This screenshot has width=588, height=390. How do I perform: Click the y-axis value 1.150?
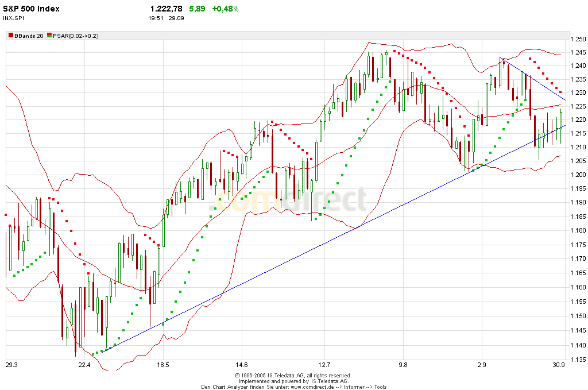coord(578,316)
